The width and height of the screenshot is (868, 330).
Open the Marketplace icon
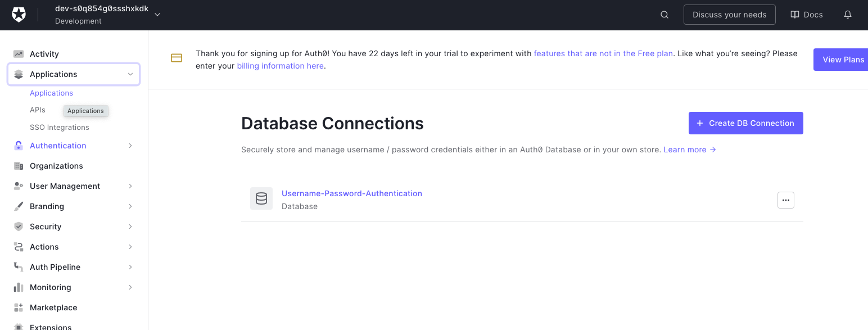pyautogui.click(x=17, y=308)
